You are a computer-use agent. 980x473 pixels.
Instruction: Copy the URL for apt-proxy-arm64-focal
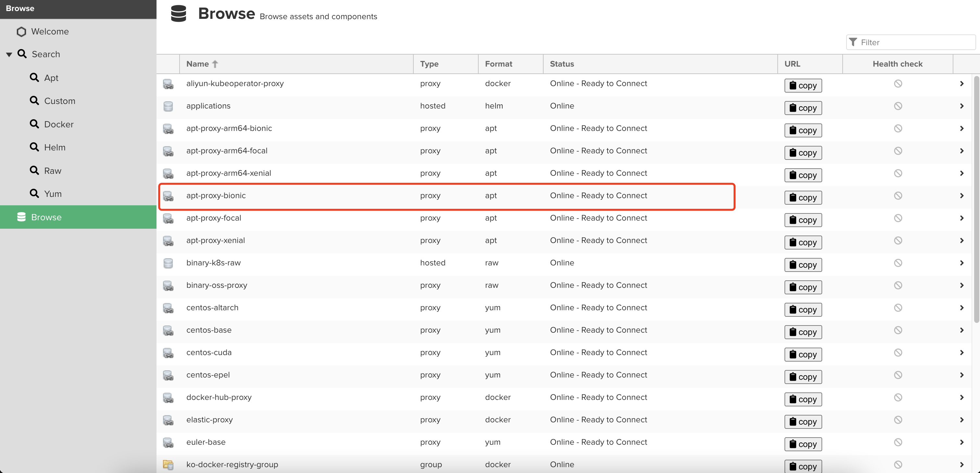click(803, 153)
